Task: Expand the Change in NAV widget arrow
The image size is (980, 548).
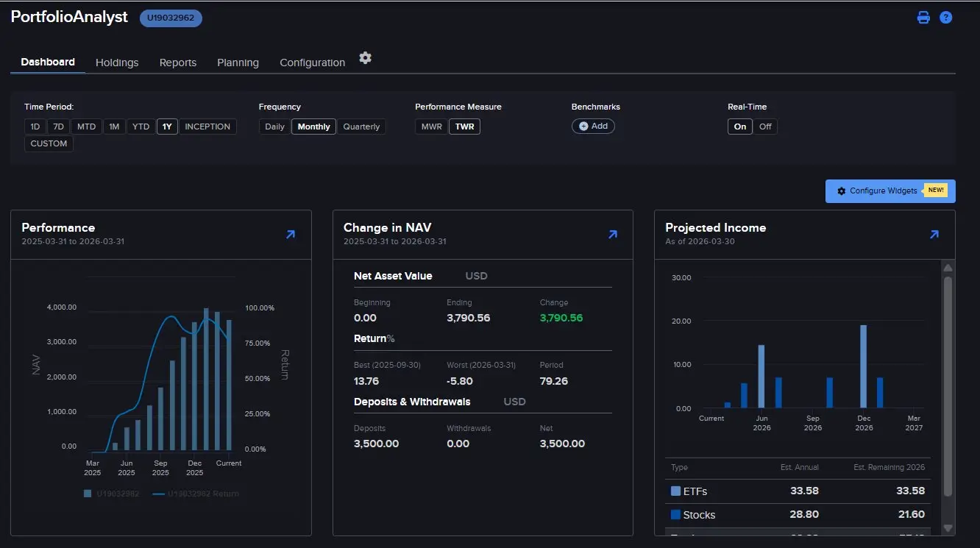Action: click(x=613, y=235)
